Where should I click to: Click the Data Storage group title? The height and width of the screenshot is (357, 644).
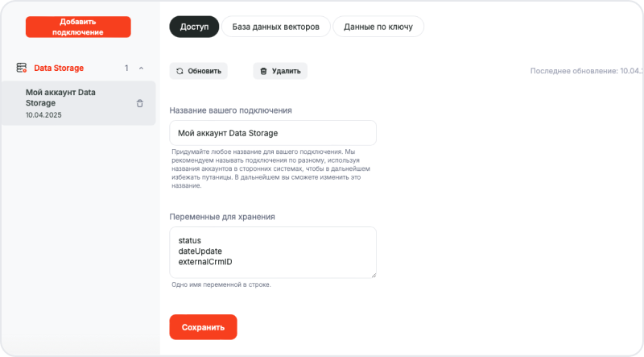pyautogui.click(x=59, y=68)
